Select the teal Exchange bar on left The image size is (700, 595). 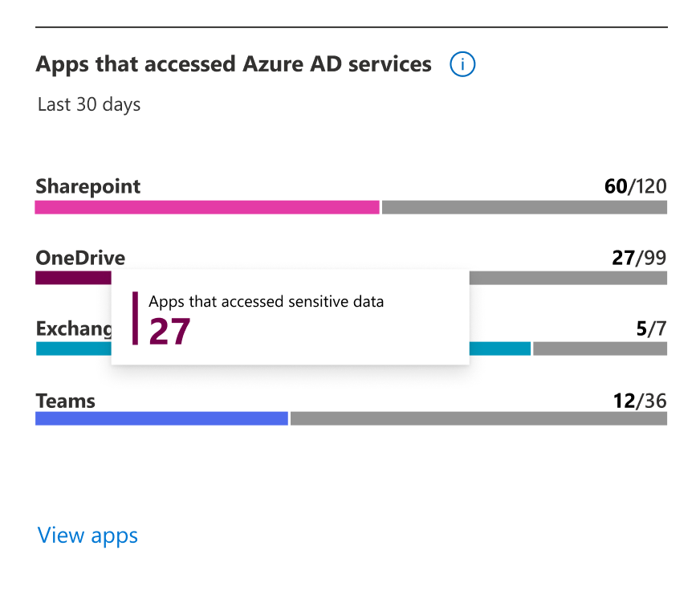pos(74,348)
